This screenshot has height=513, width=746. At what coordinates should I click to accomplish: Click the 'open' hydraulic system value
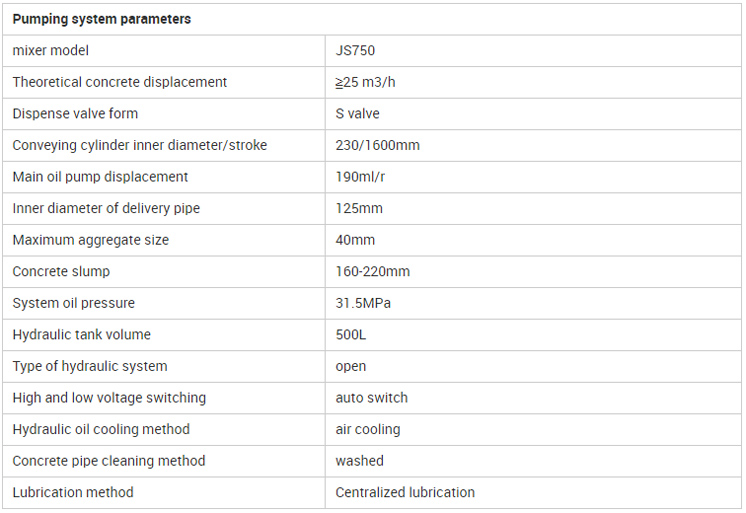click(x=351, y=366)
